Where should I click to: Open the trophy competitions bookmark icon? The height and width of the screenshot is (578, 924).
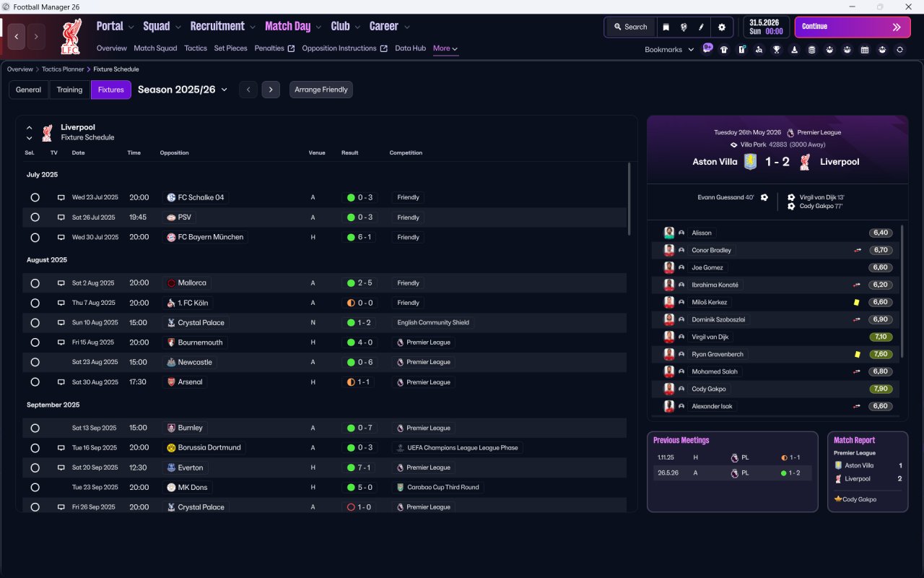(x=777, y=50)
